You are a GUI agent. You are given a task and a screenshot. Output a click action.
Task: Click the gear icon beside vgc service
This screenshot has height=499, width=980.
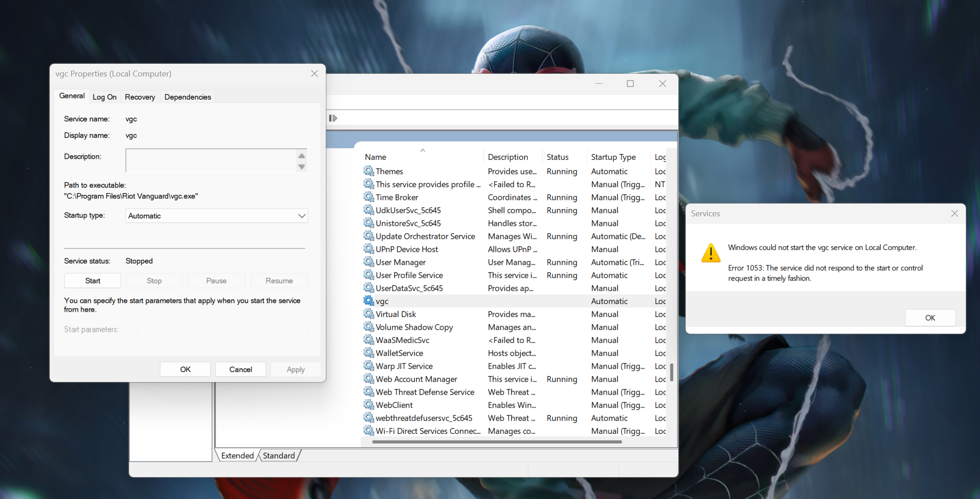pos(369,301)
